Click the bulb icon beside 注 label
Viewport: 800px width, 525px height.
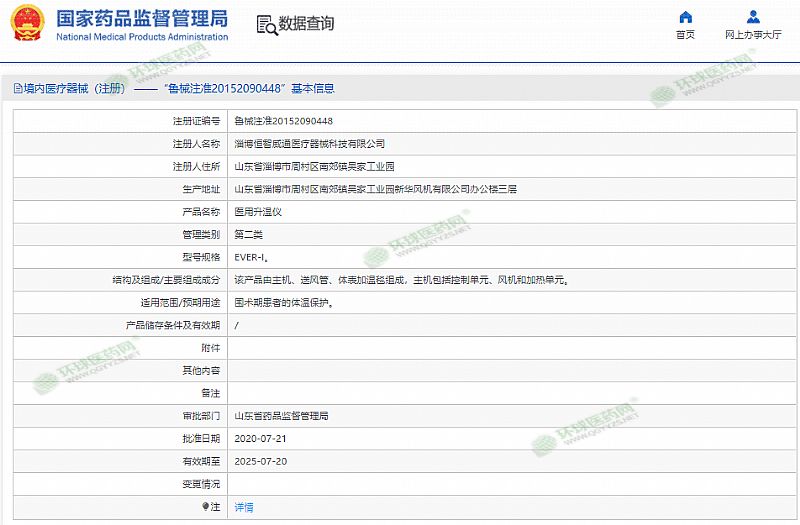click(x=206, y=507)
